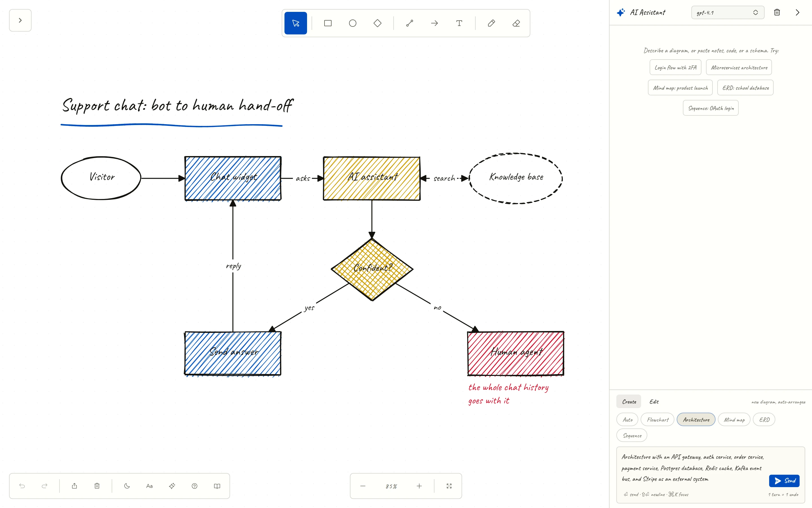Select the Knowledge base dashed ellipse
812x508 pixels.
516,178
